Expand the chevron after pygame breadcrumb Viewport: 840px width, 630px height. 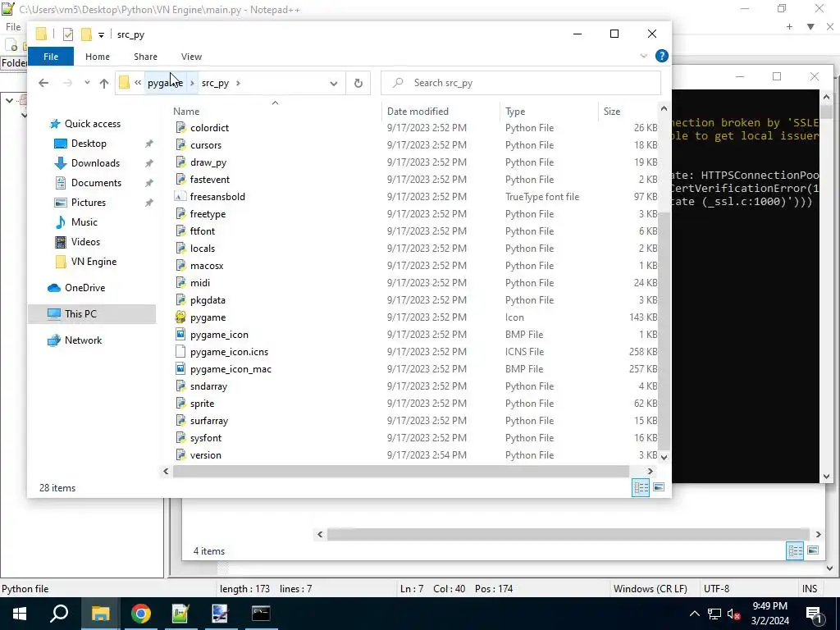(x=192, y=83)
